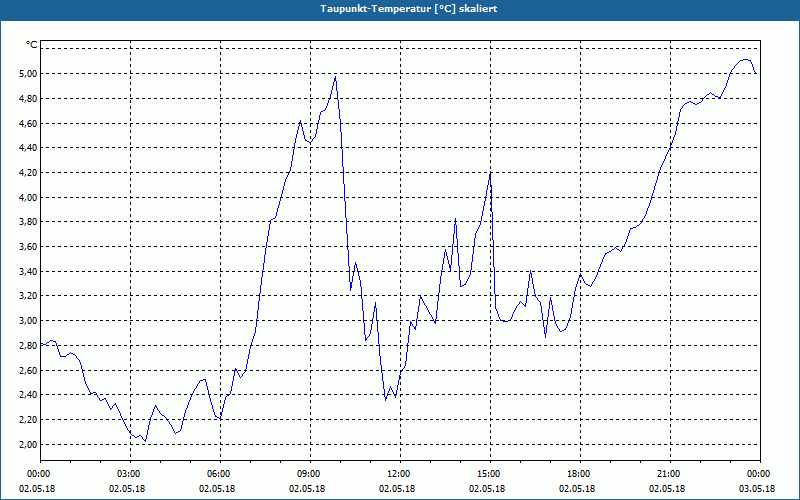Select the 2,60 y-axis value
The height and width of the screenshot is (500, 800).
coord(28,370)
